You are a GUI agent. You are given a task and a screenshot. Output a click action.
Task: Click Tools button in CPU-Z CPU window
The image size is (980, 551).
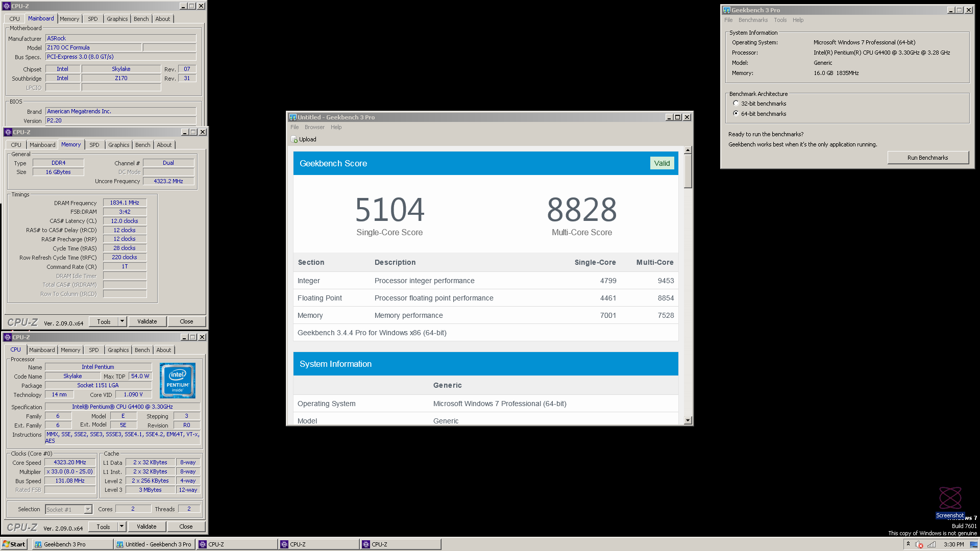pos(104,527)
